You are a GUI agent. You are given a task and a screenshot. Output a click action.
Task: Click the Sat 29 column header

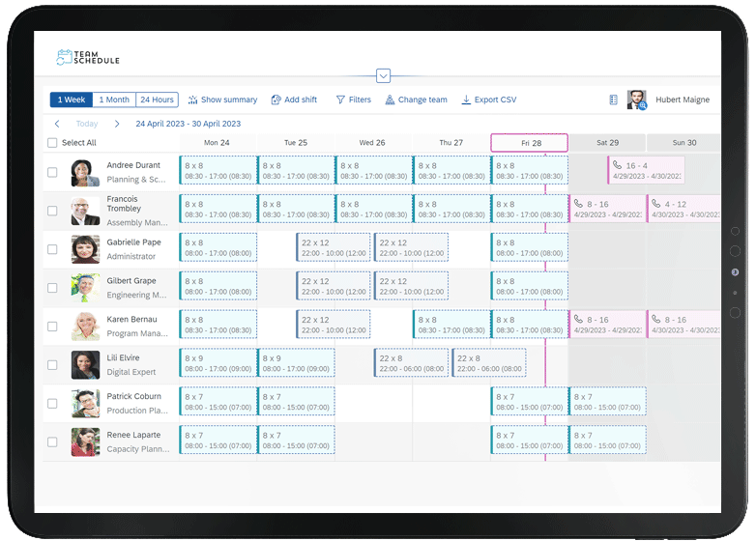607,143
